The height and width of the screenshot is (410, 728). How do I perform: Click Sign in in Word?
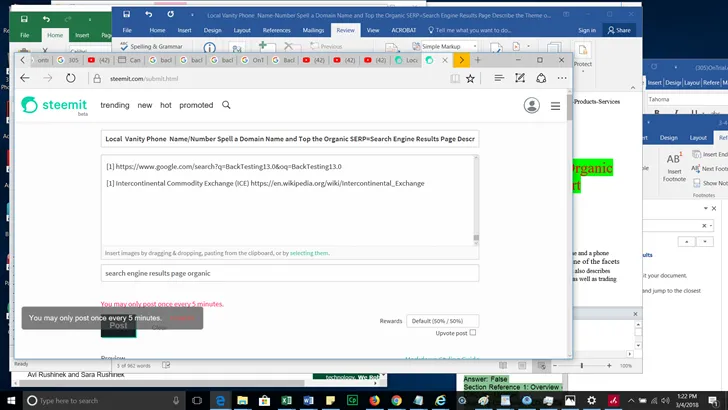587,30
